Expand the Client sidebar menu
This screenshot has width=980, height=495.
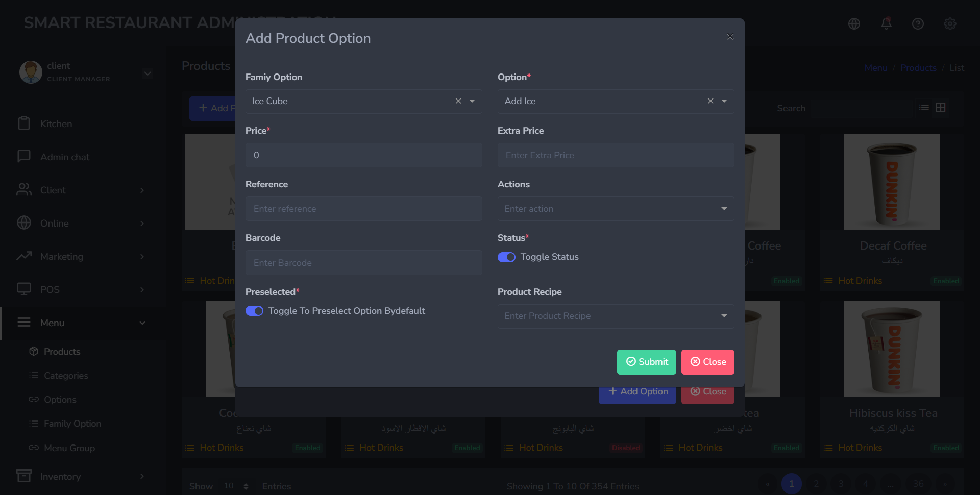[x=83, y=190]
